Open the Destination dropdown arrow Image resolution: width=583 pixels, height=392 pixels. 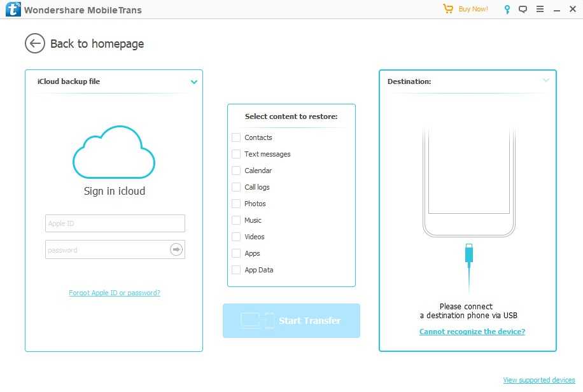(546, 81)
